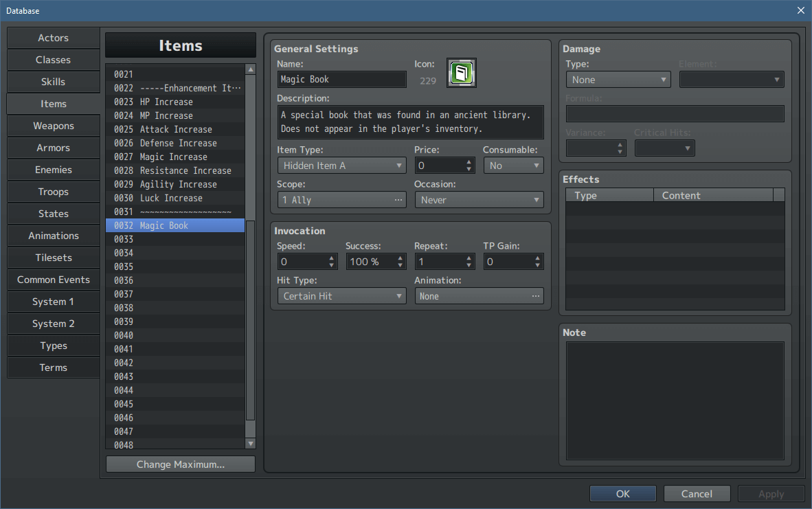Open the Common Events section
812x509 pixels.
[53, 280]
